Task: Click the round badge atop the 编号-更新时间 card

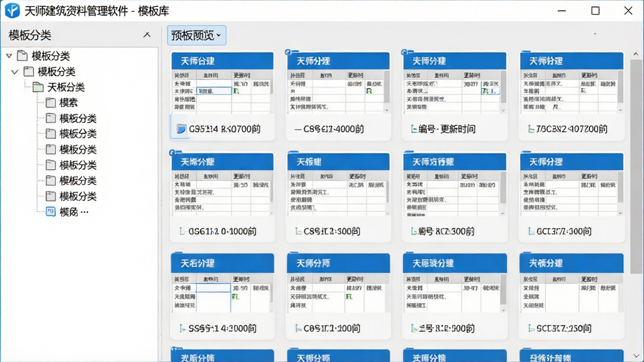Action: pyautogui.click(x=404, y=52)
